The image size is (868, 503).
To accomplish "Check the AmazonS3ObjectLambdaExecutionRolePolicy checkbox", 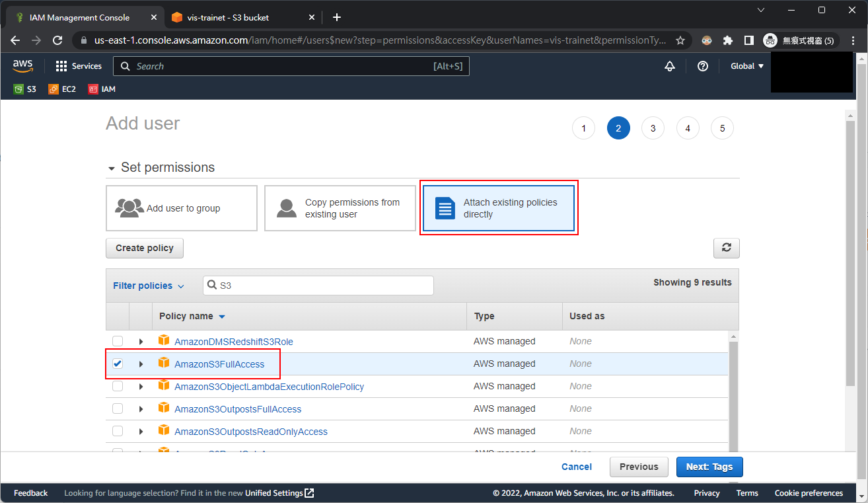I will [x=117, y=386].
